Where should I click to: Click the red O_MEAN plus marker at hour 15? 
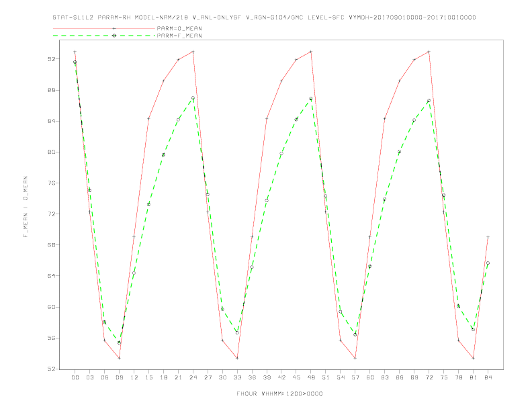[149, 119]
